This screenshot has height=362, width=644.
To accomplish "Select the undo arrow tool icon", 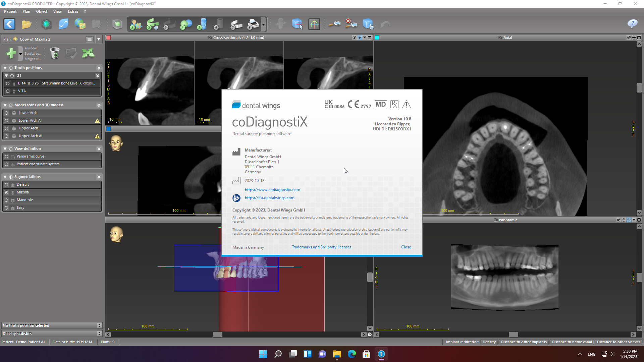I will (x=384, y=24).
